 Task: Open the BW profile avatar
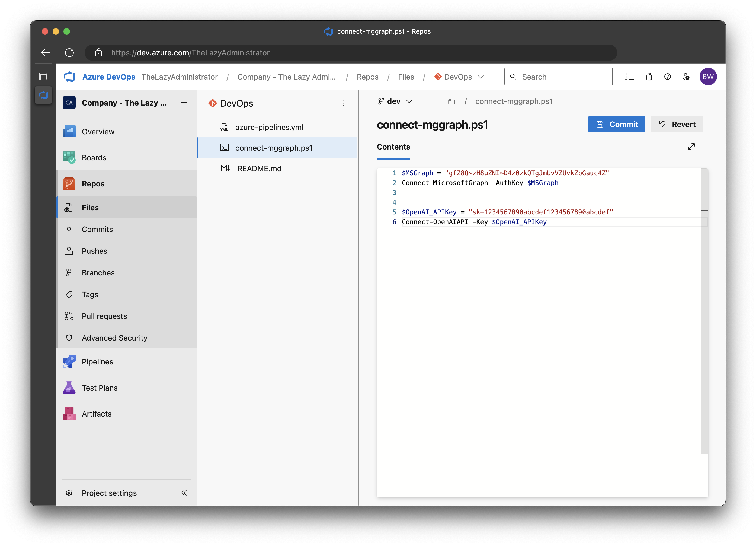tap(708, 77)
